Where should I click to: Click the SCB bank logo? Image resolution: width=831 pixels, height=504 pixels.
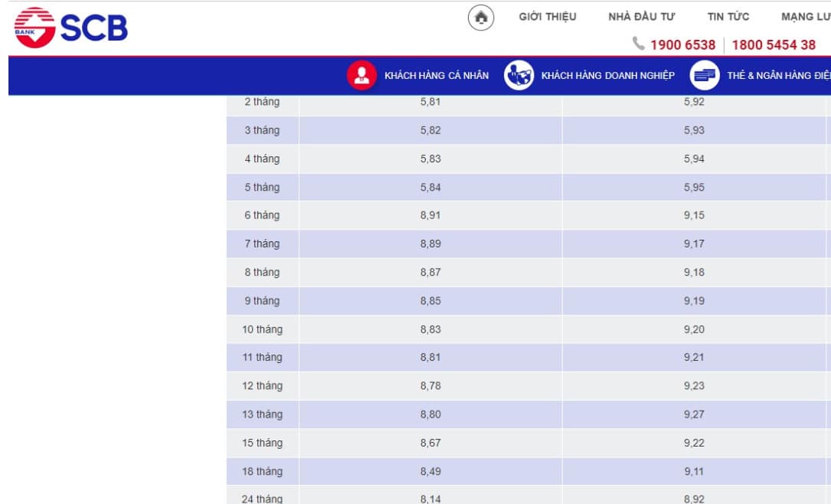point(70,28)
